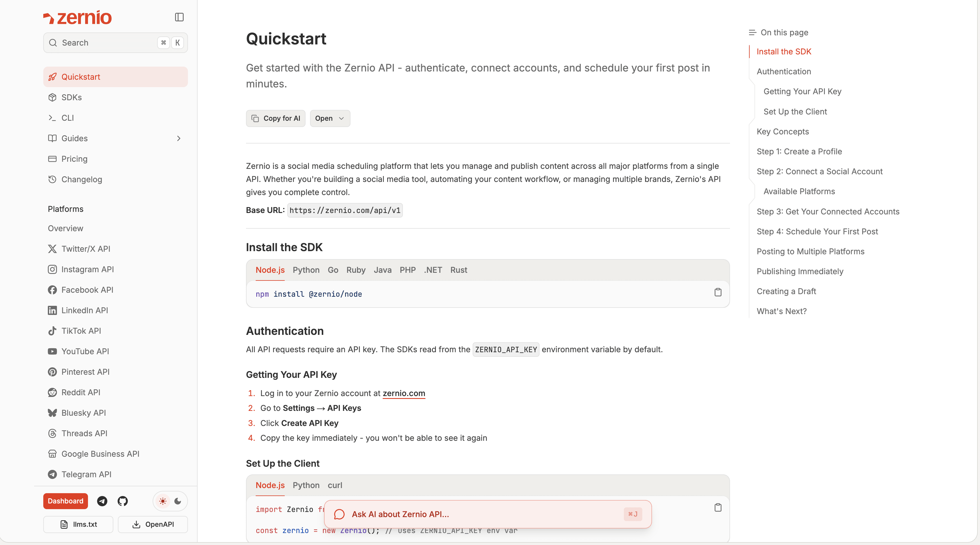Switch to the curl tab
The width and height of the screenshot is (980, 545).
pos(335,485)
